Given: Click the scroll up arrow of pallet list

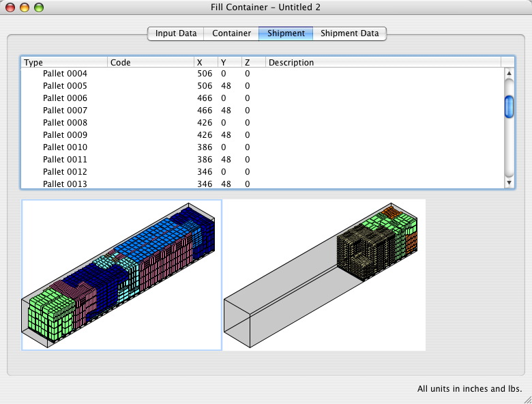Looking at the screenshot, I should [509, 73].
